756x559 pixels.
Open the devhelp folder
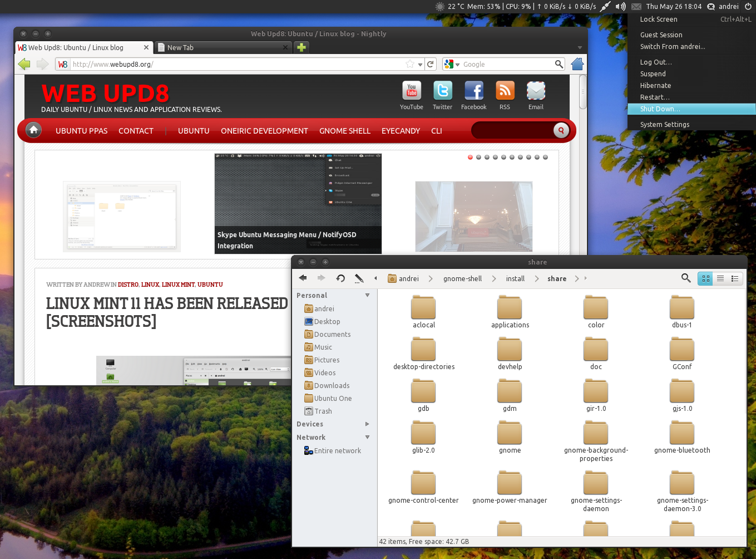point(510,354)
